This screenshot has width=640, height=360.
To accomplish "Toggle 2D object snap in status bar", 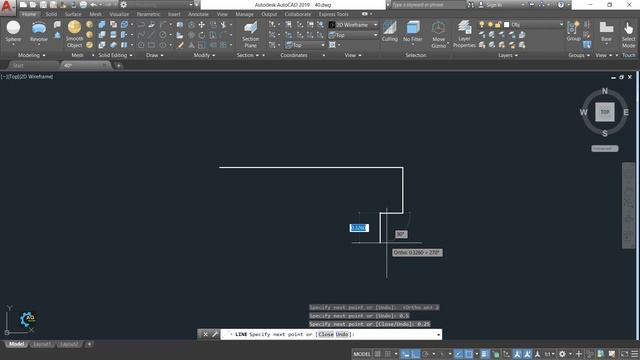I will click(x=469, y=354).
